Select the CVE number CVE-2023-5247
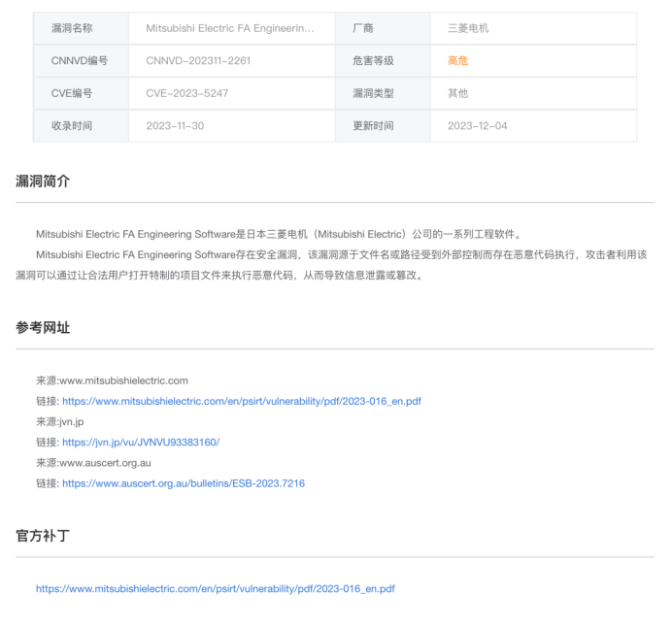672x627 pixels. tap(186, 93)
